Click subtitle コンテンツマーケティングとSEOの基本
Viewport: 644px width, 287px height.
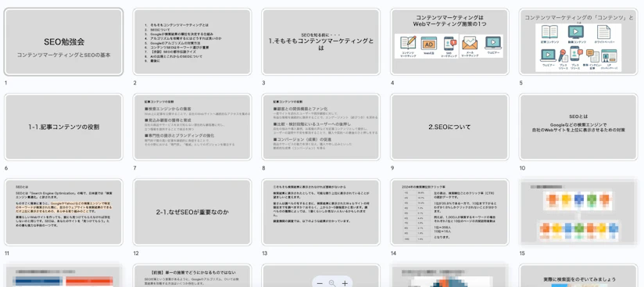[x=63, y=55]
